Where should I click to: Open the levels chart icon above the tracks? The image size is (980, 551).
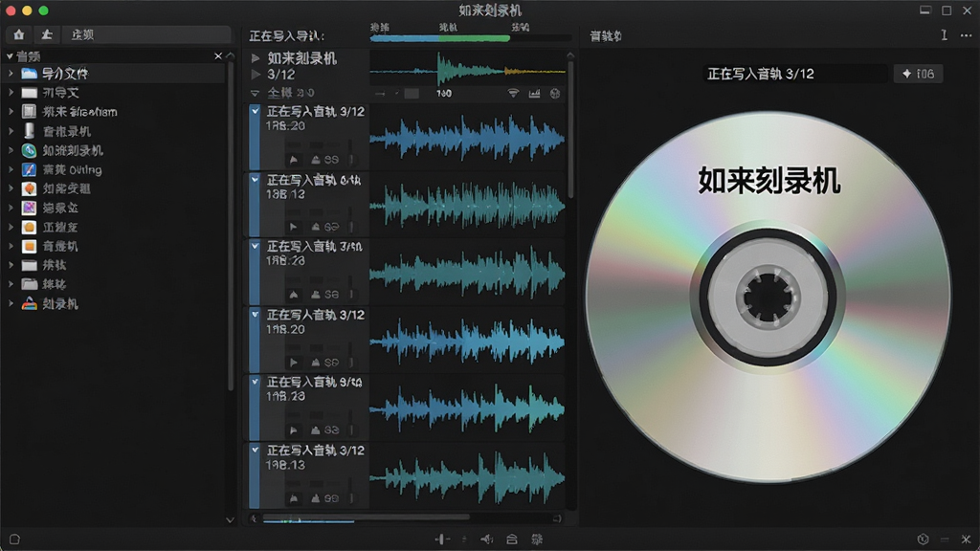534,93
